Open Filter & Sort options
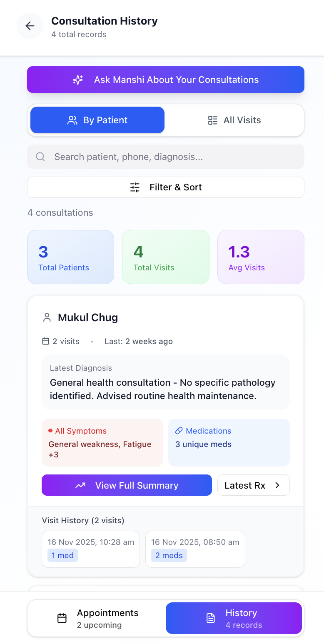Screen dimensions: 324x644 tap(166, 187)
